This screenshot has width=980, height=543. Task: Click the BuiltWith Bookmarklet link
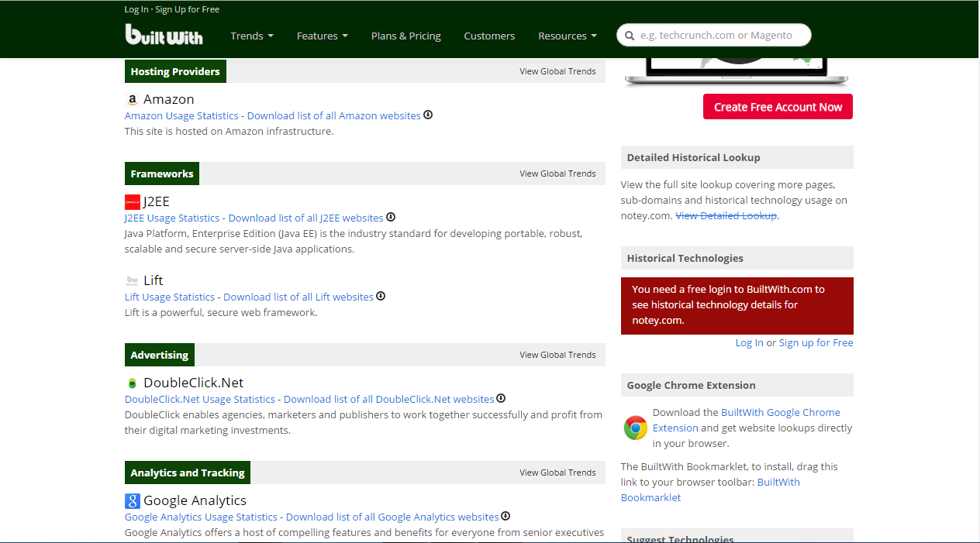click(710, 490)
